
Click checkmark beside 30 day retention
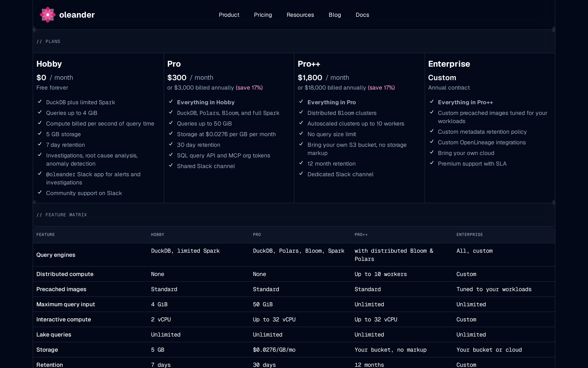171,144
